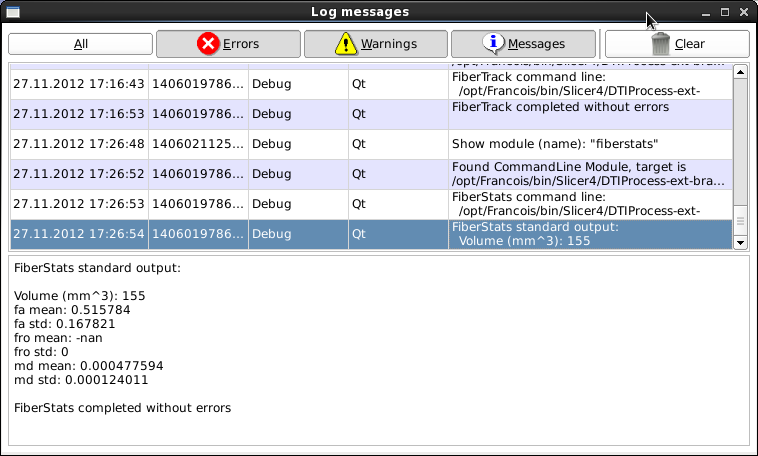This screenshot has width=758, height=456.
Task: Click the red Errors filter icon
Action: coord(208,44)
